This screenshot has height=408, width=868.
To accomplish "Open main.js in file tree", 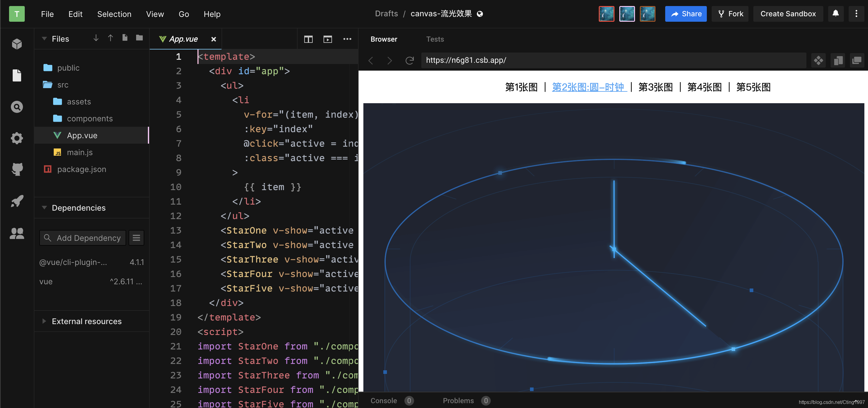I will click(x=79, y=152).
